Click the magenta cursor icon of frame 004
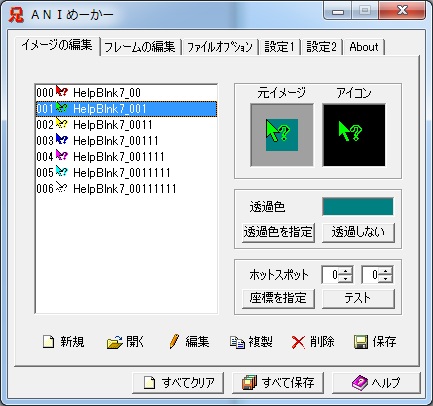This screenshot has width=433, height=406. 61,156
